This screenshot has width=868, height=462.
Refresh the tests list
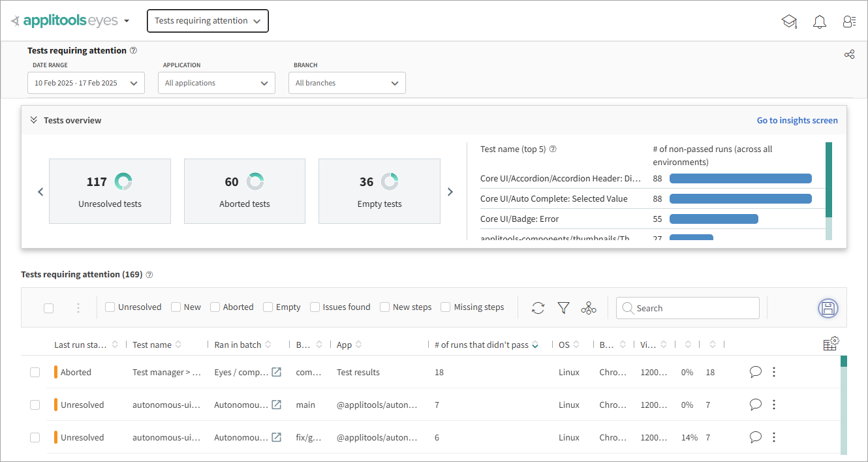[538, 308]
